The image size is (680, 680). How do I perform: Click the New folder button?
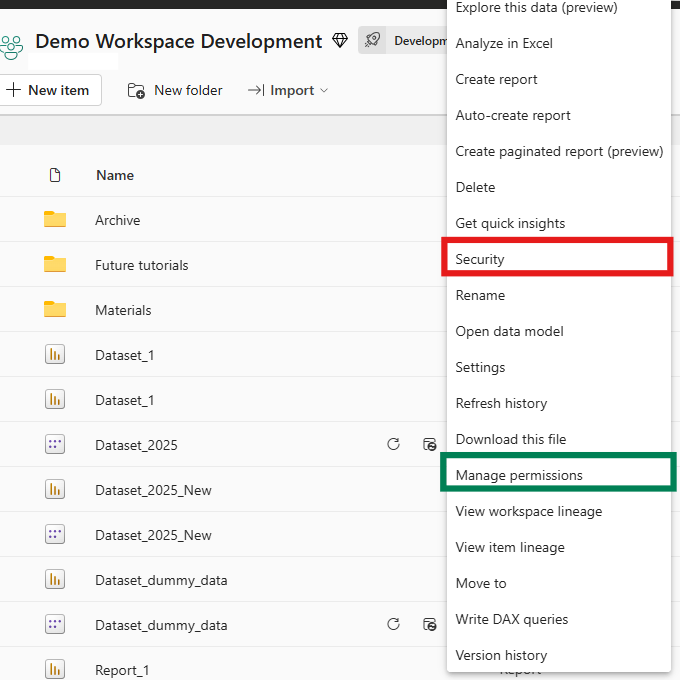click(x=175, y=90)
